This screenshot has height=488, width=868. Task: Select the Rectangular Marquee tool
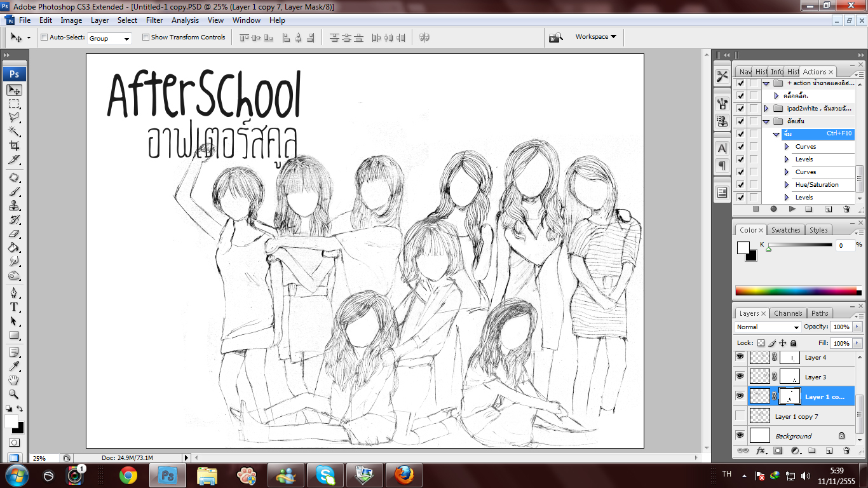pos(14,104)
